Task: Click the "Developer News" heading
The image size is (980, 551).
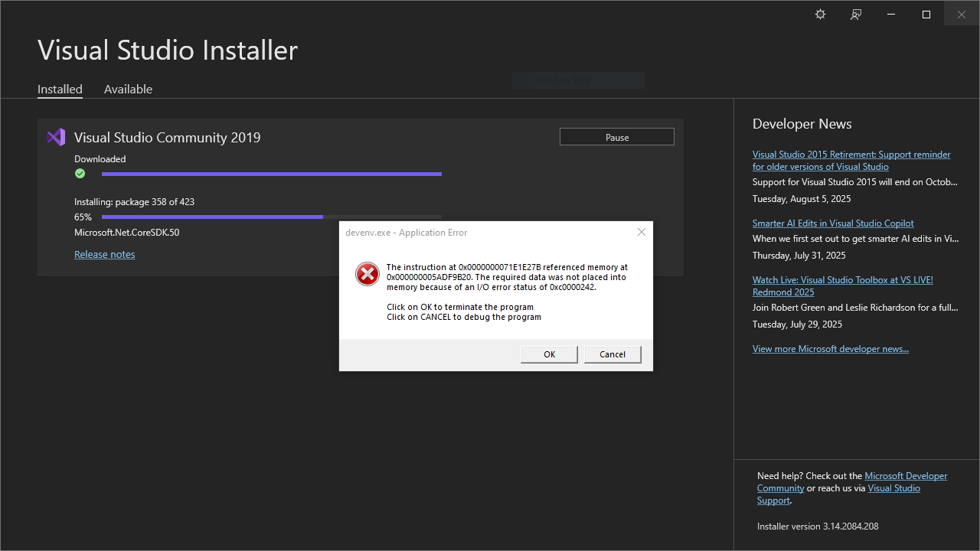Action: click(802, 124)
